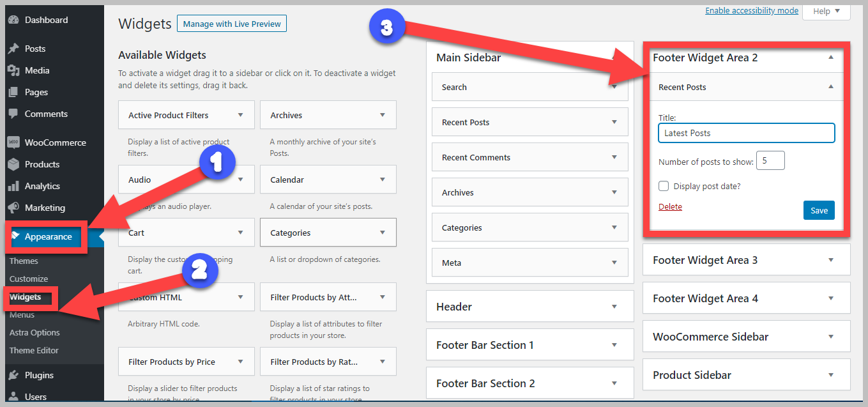Click the Plugins plug icon
Screen dimensions: 868x407
[13, 375]
